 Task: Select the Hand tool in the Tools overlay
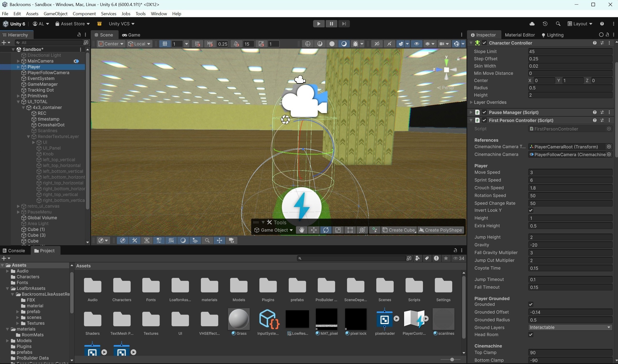[x=301, y=230]
